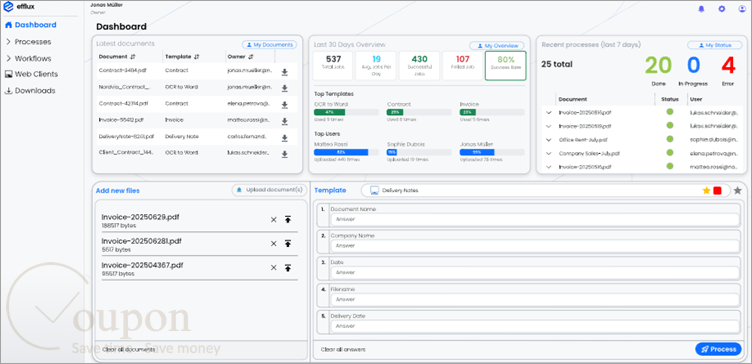752x364 pixels.
Task: Click the green 20 Done counter
Action: (x=658, y=66)
